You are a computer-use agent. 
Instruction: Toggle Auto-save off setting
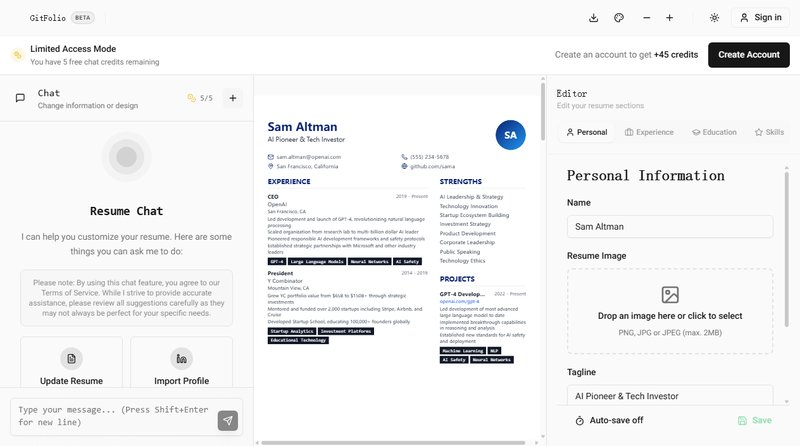click(608, 421)
